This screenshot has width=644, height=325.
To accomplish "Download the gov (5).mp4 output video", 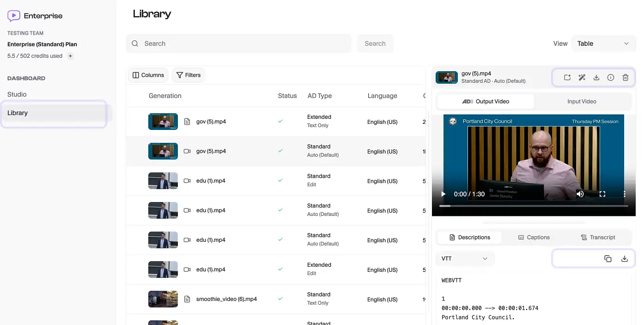I will [596, 77].
